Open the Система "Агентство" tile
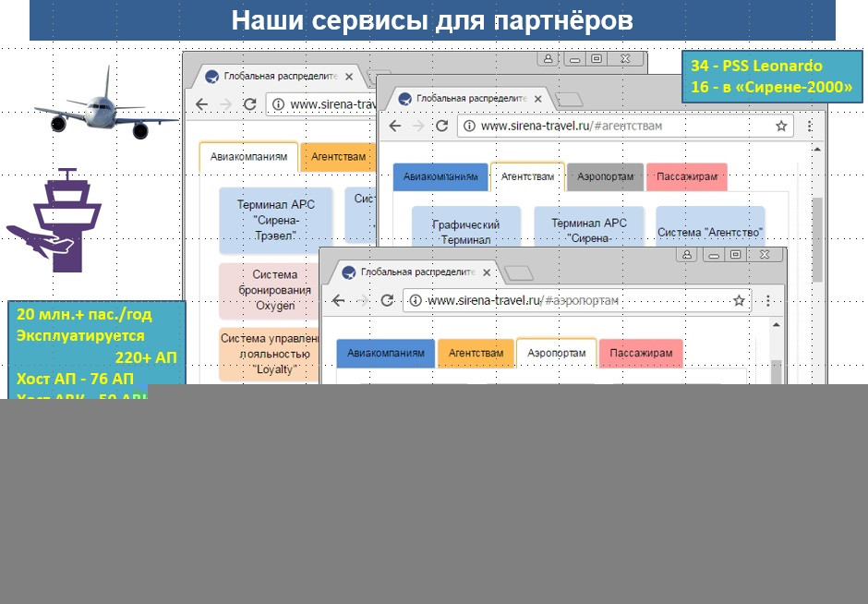Image resolution: width=868 pixels, height=604 pixels. pos(710,226)
